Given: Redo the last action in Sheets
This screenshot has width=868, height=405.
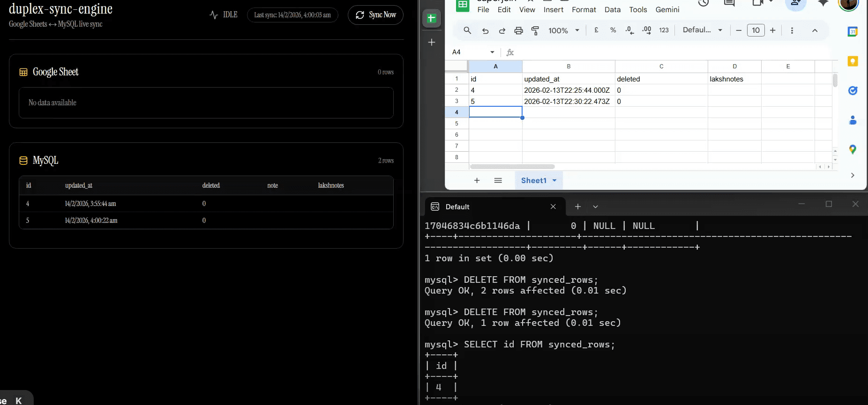Looking at the screenshot, I should pos(502,30).
